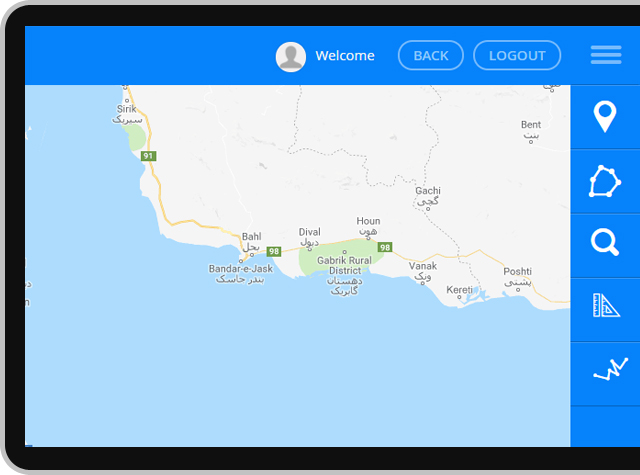This screenshot has width=640, height=475.
Task: Open the hamburger menu
Action: tap(606, 56)
